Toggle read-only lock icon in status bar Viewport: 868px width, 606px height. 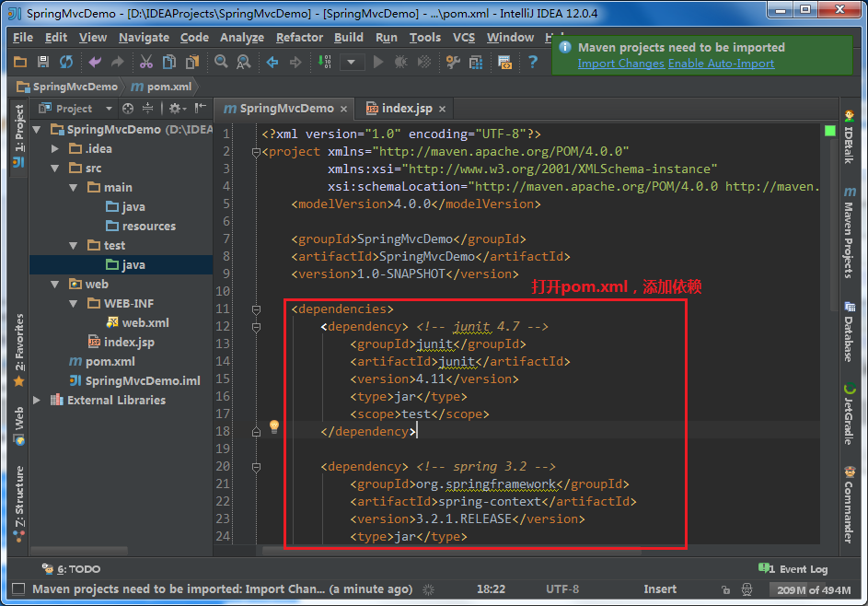point(725,590)
